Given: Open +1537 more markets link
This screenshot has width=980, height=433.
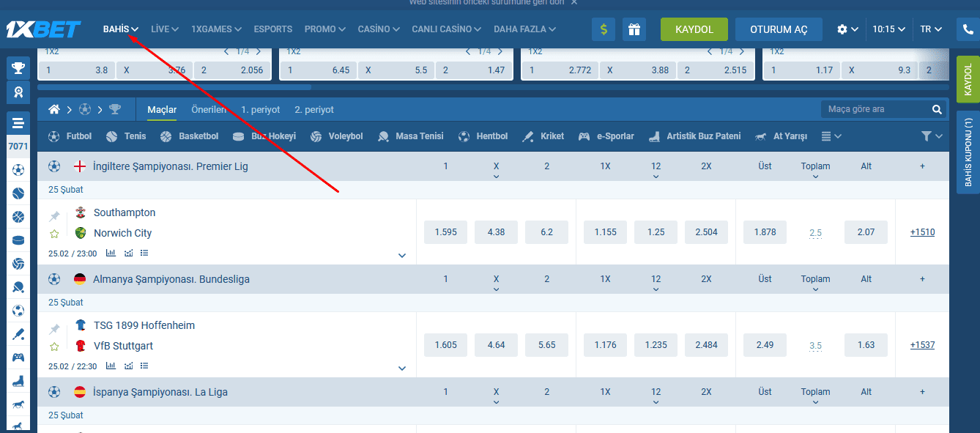Looking at the screenshot, I should 922,345.
